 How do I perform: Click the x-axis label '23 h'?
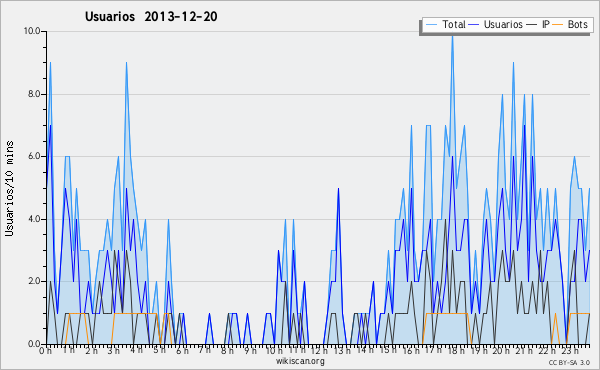569,351
